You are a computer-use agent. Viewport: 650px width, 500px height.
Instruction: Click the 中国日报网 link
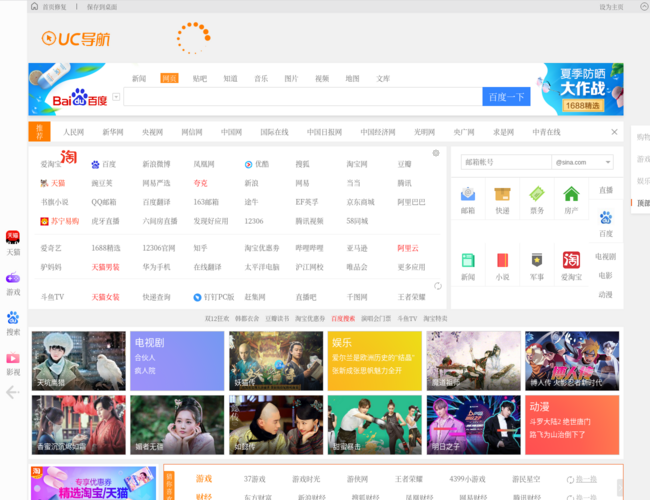point(324,132)
